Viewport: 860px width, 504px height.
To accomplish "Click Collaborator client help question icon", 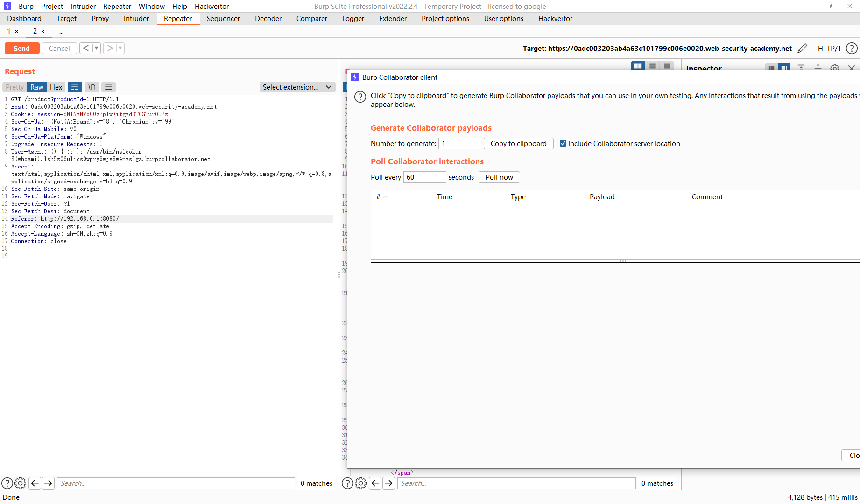I will pos(360,97).
